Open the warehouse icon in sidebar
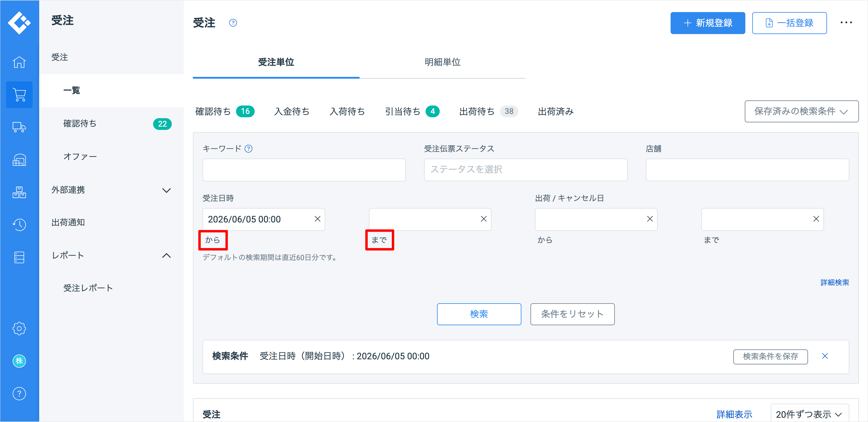The width and height of the screenshot is (868, 422). pos(19,160)
